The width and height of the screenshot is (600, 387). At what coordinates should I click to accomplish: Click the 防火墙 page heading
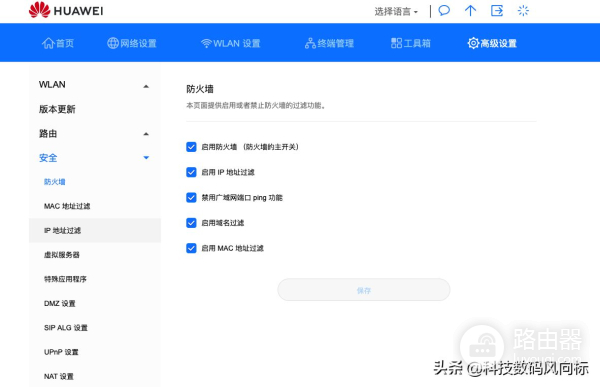[200, 89]
